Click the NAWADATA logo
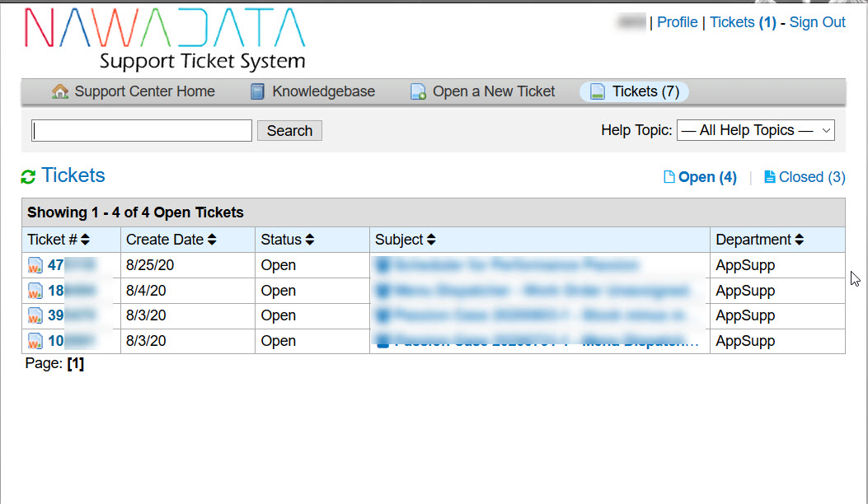 (x=165, y=38)
